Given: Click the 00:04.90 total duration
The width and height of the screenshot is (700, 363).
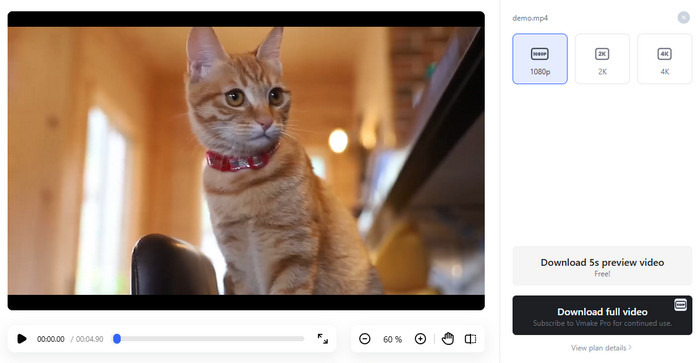Looking at the screenshot, I should pyautogui.click(x=89, y=339).
